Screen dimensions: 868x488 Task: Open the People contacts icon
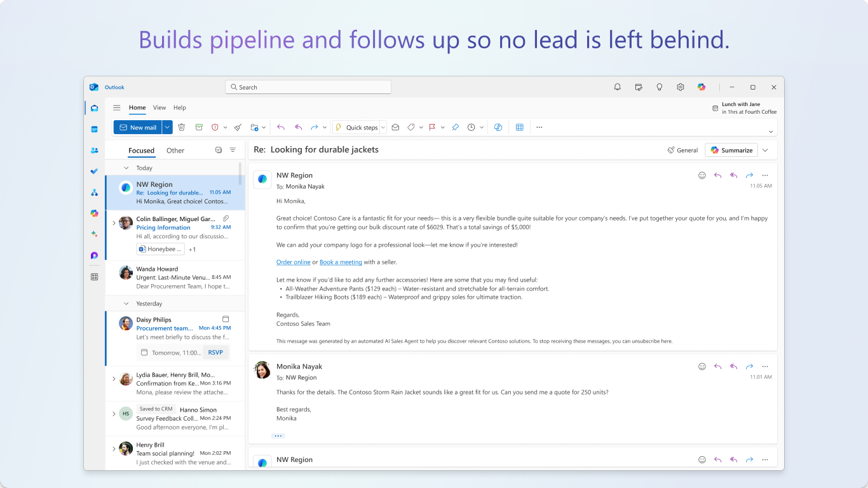pos(94,150)
